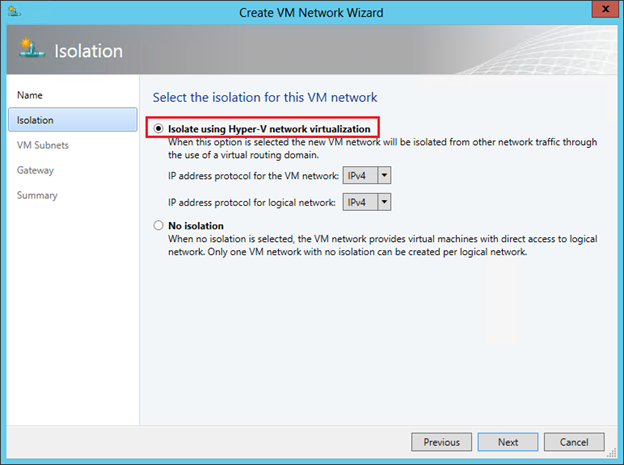The image size is (624, 465).
Task: Select the Gateway wizard step
Action: coord(35,170)
